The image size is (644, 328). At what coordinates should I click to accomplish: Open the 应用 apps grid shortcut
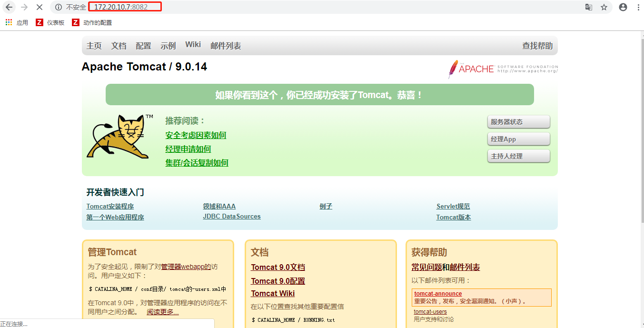point(17,22)
